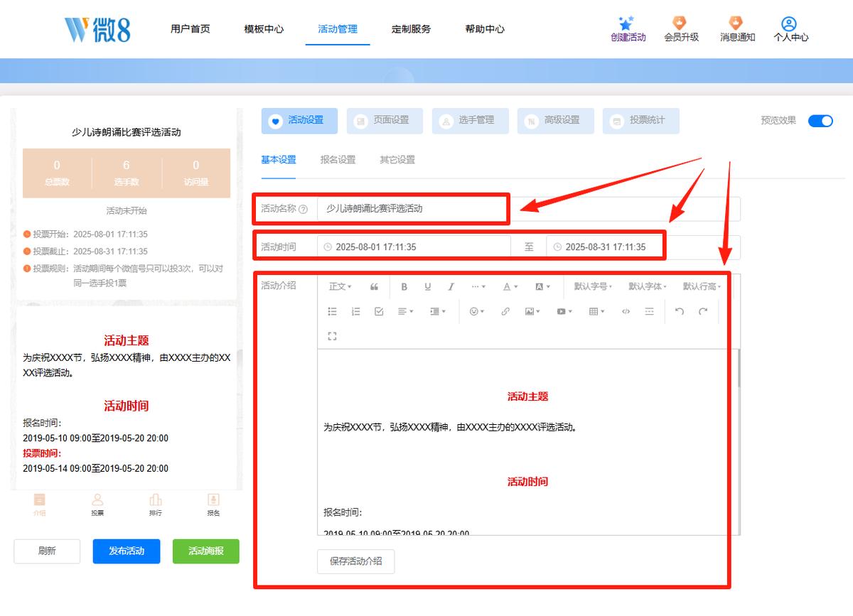Open the 排行 ranking tab in the preview
853x616 pixels.
(156, 504)
